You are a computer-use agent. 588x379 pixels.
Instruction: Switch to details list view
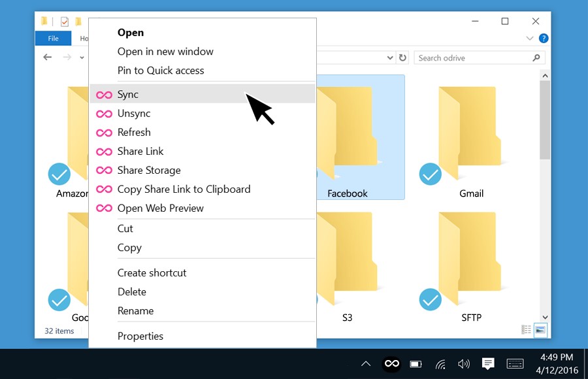pyautogui.click(x=527, y=330)
